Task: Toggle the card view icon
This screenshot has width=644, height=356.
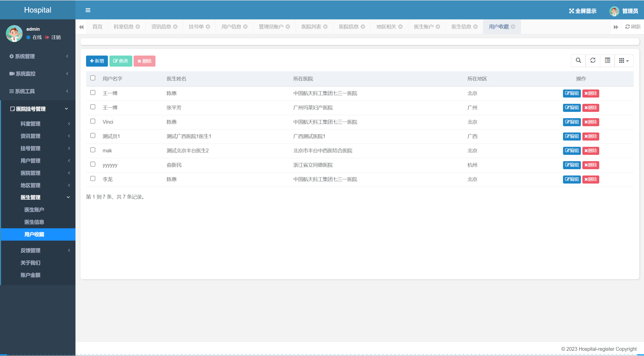Action: [607, 61]
